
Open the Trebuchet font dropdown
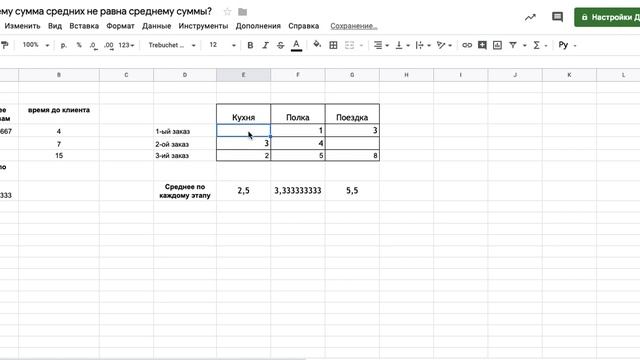(172, 45)
